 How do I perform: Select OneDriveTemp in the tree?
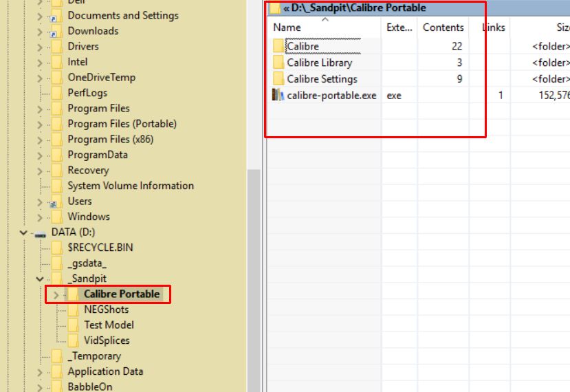tap(102, 78)
